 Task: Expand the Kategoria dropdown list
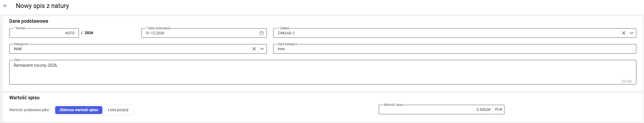click(x=262, y=49)
